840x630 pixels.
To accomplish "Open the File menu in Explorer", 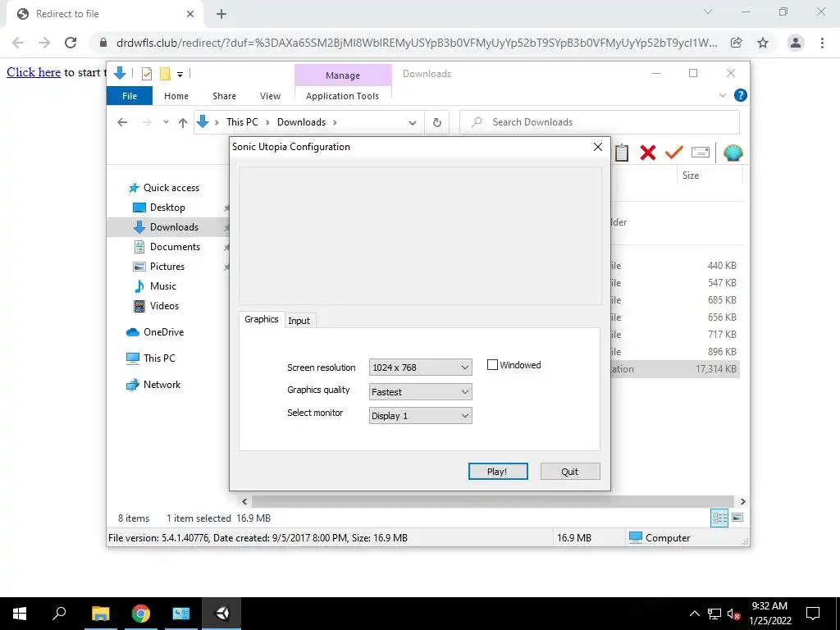I will click(x=130, y=96).
